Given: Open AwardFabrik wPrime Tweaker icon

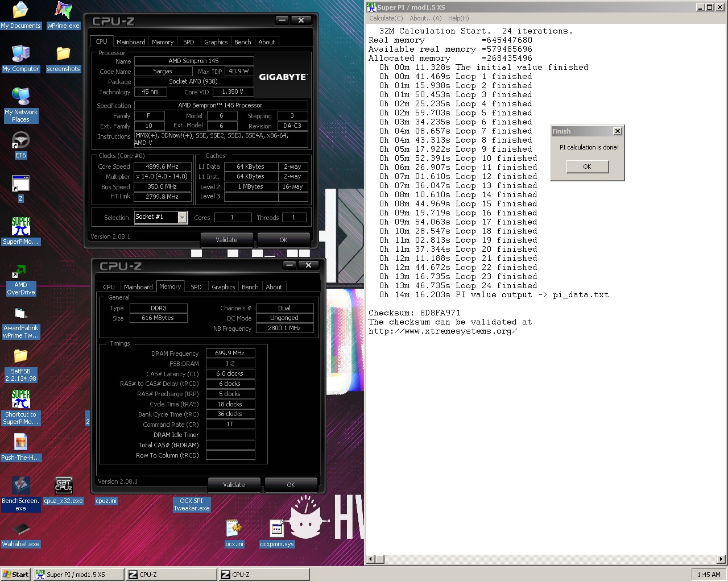Looking at the screenshot, I should click(20, 322).
